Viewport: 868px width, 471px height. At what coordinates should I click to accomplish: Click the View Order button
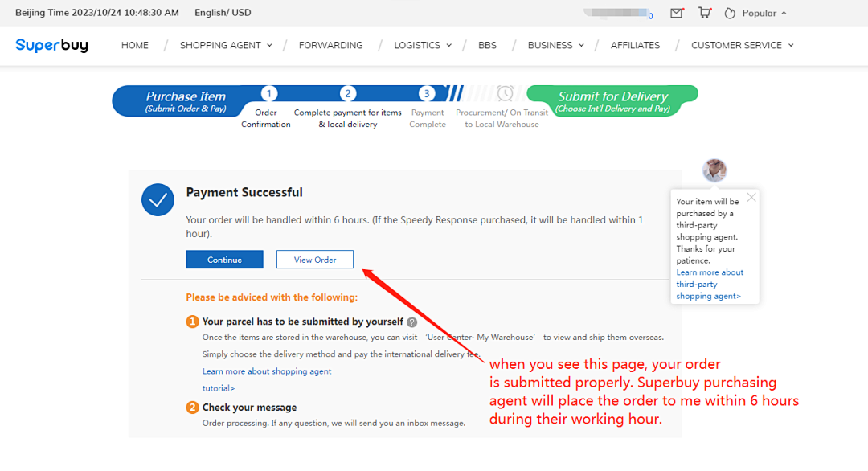(x=315, y=260)
